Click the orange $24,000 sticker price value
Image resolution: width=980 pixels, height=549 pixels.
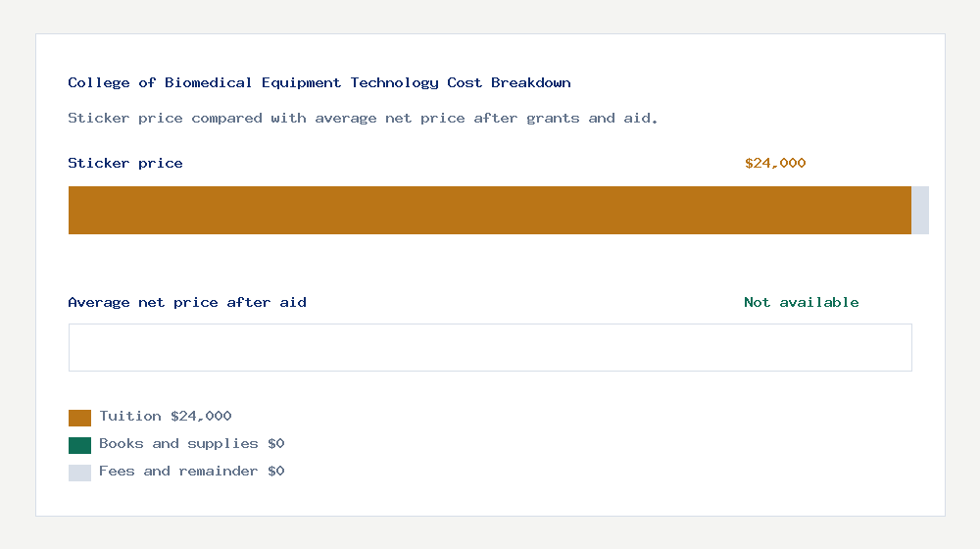(775, 164)
